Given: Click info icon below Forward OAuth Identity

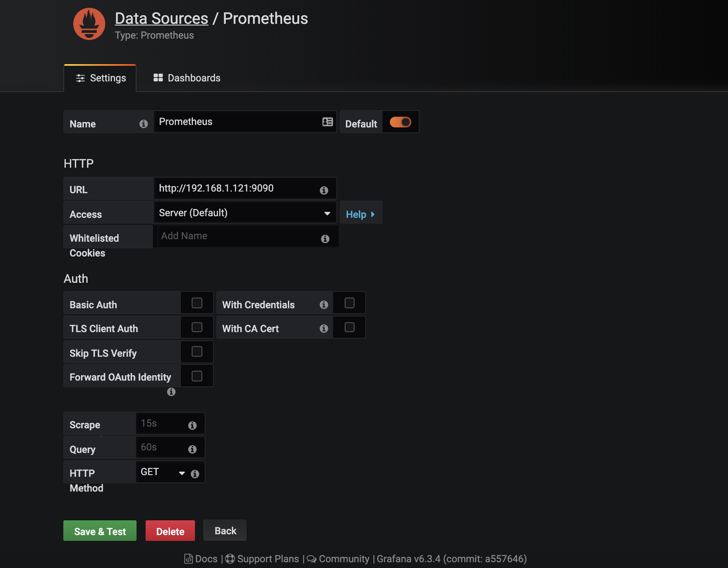Looking at the screenshot, I should [x=172, y=392].
